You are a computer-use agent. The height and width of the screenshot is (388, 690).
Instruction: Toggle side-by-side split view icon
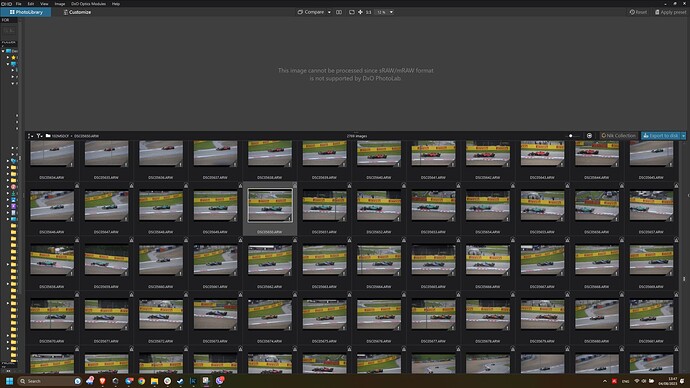[339, 12]
